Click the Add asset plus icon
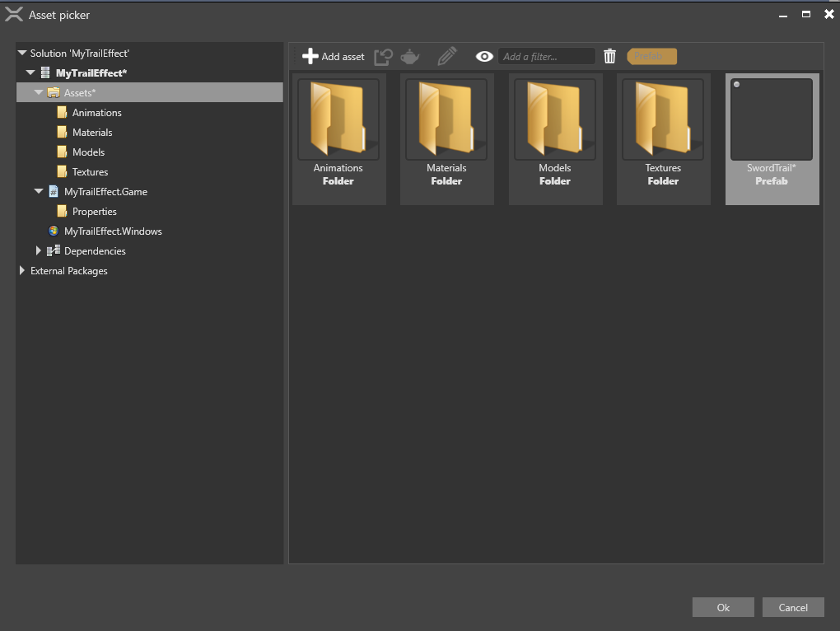The width and height of the screenshot is (840, 631). 310,56
